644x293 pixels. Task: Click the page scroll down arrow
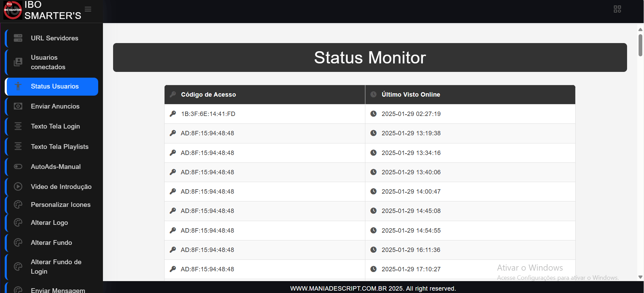pos(640,277)
